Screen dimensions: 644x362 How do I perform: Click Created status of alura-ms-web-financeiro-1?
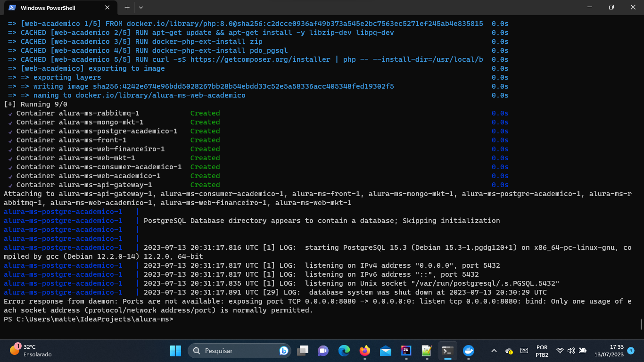tap(205, 149)
